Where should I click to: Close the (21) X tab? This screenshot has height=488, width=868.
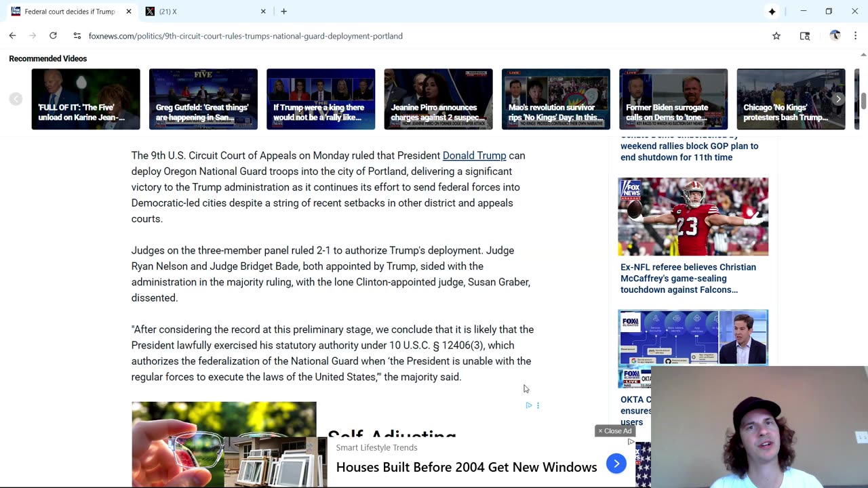tap(263, 12)
